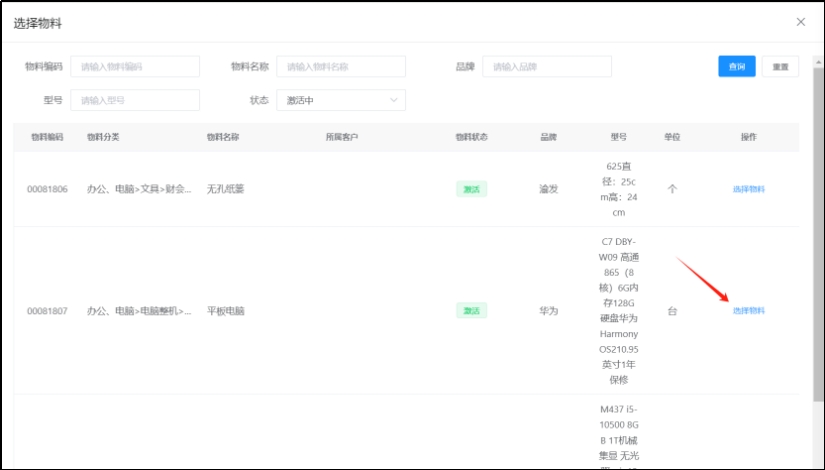Click the 物料状态 column header
825x470 pixels.
pos(471,137)
